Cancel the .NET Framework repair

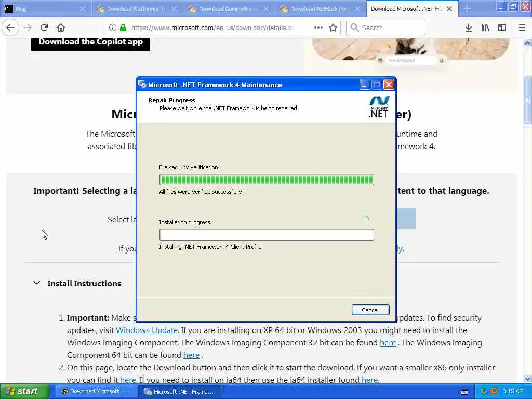point(370,310)
